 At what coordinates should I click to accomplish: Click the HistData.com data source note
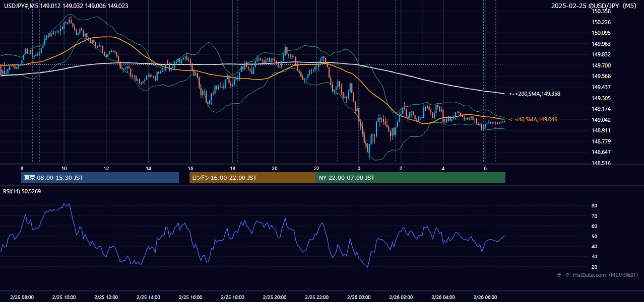coord(597,275)
